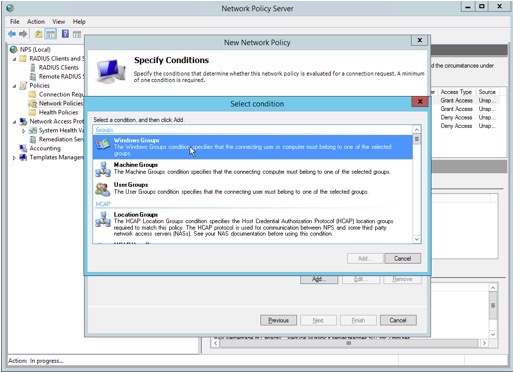The width and height of the screenshot is (513, 372).
Task: Click the first Deny Access cell
Action: pos(456,117)
